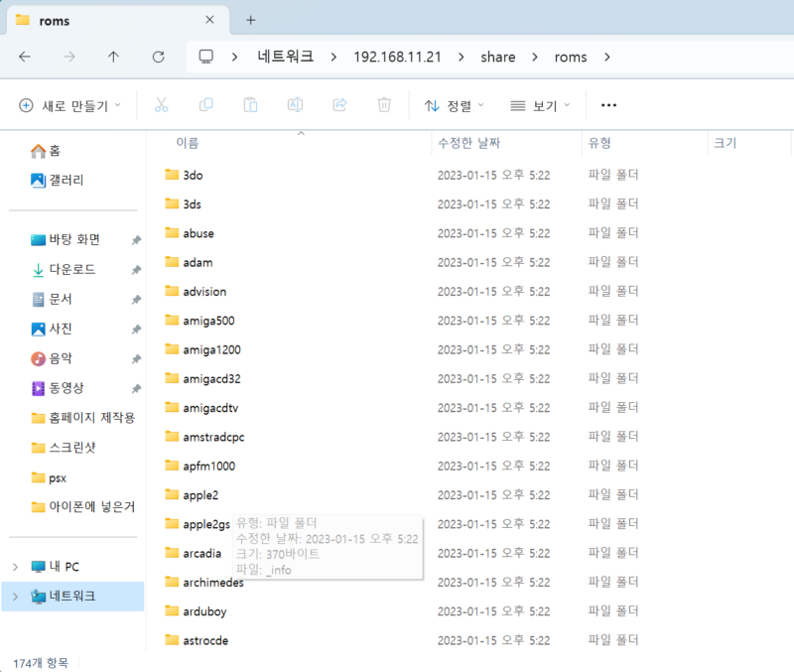Close the roms tab

point(209,20)
